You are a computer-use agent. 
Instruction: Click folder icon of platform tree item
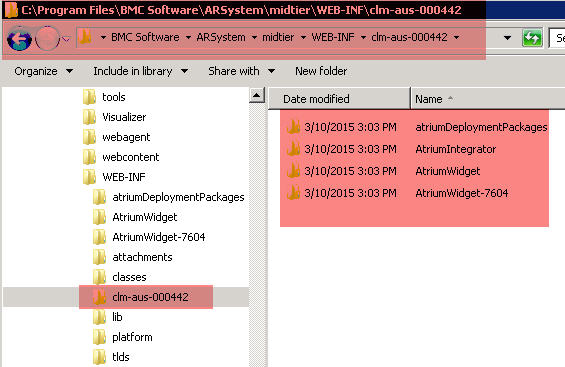(x=99, y=337)
